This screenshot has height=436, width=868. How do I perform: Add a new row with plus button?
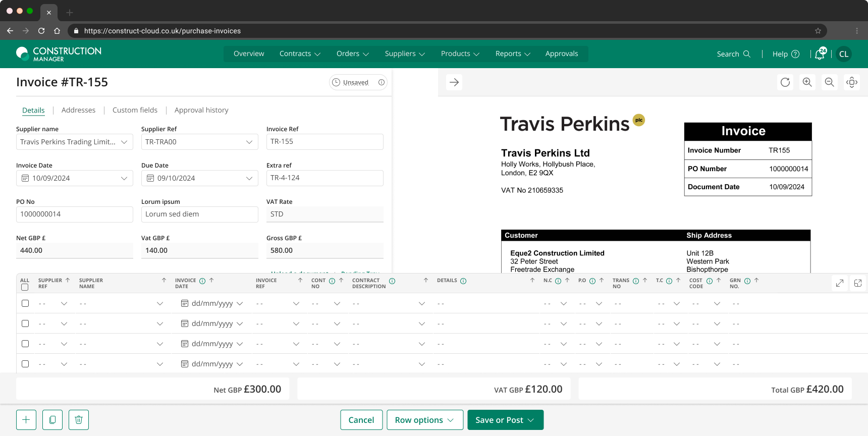click(x=26, y=420)
